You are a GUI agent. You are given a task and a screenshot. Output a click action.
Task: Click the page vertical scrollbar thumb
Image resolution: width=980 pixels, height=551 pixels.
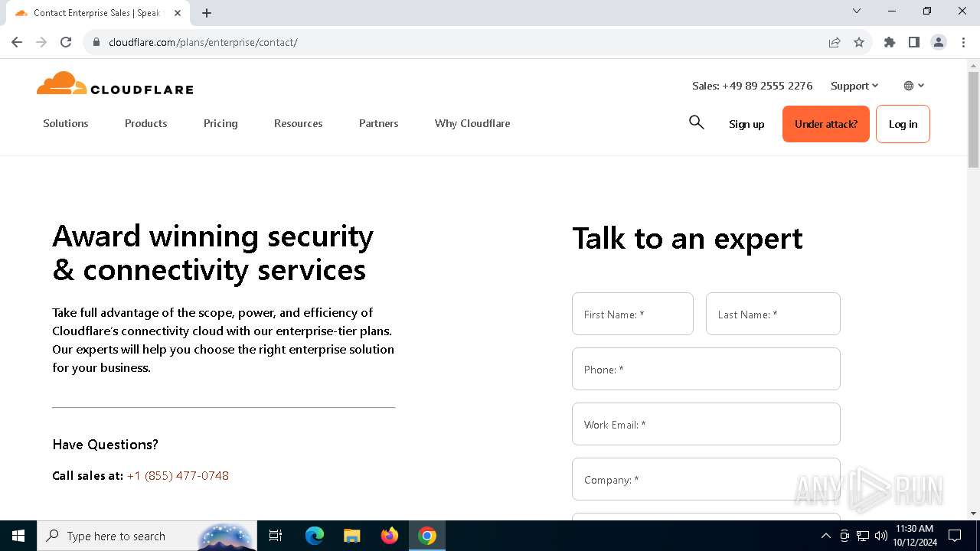point(973,119)
